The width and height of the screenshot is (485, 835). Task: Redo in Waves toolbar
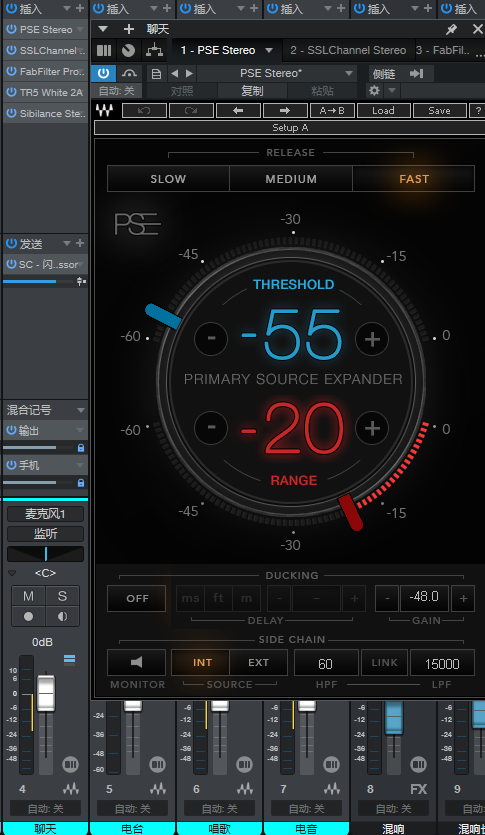pyautogui.click(x=191, y=111)
